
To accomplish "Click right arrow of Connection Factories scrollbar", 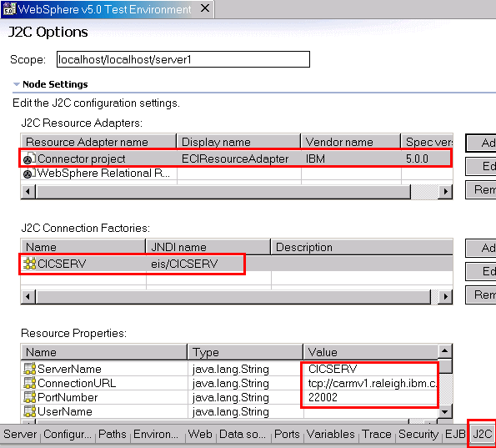I will click(445, 296).
